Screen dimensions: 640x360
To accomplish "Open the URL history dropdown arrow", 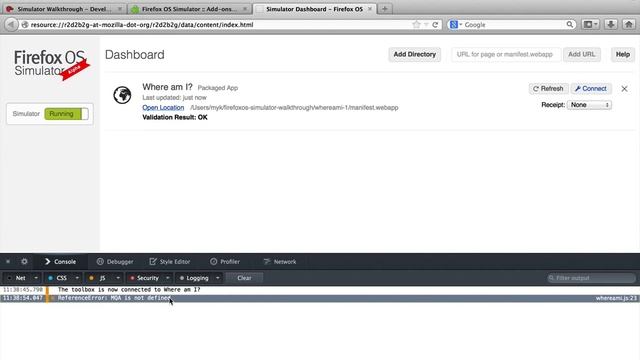I will [x=426, y=24].
